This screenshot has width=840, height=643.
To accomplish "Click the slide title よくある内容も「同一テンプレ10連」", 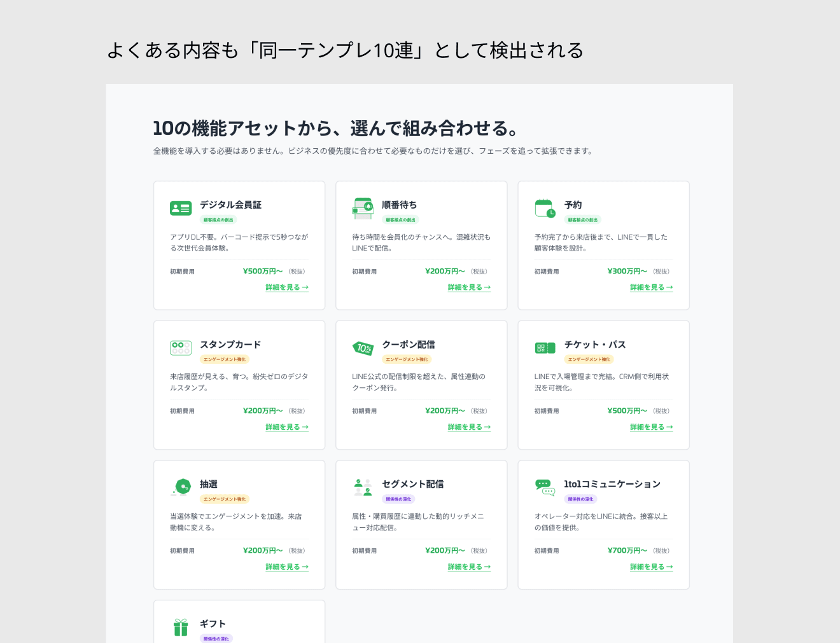I will pos(345,50).
